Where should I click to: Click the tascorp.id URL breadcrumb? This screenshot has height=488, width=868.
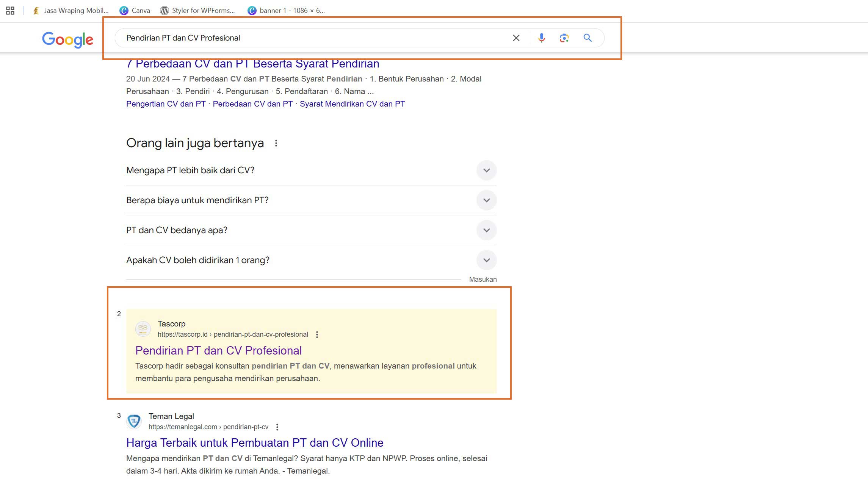point(233,334)
